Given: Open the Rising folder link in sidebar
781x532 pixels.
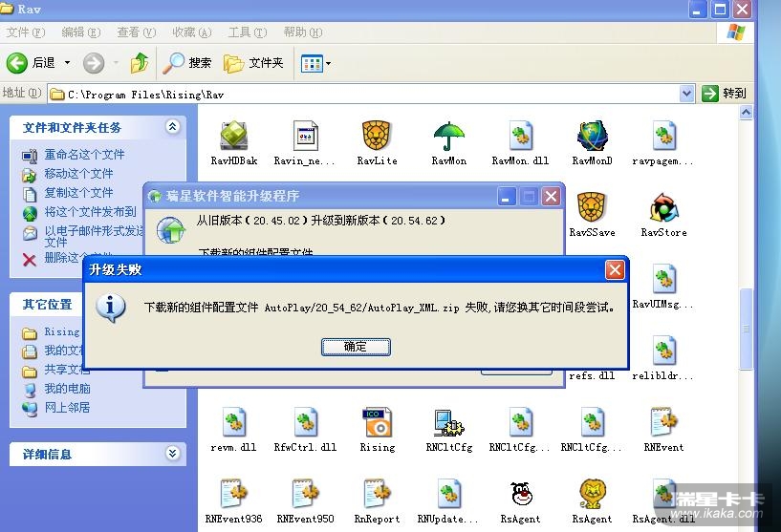Looking at the screenshot, I should tap(62, 332).
